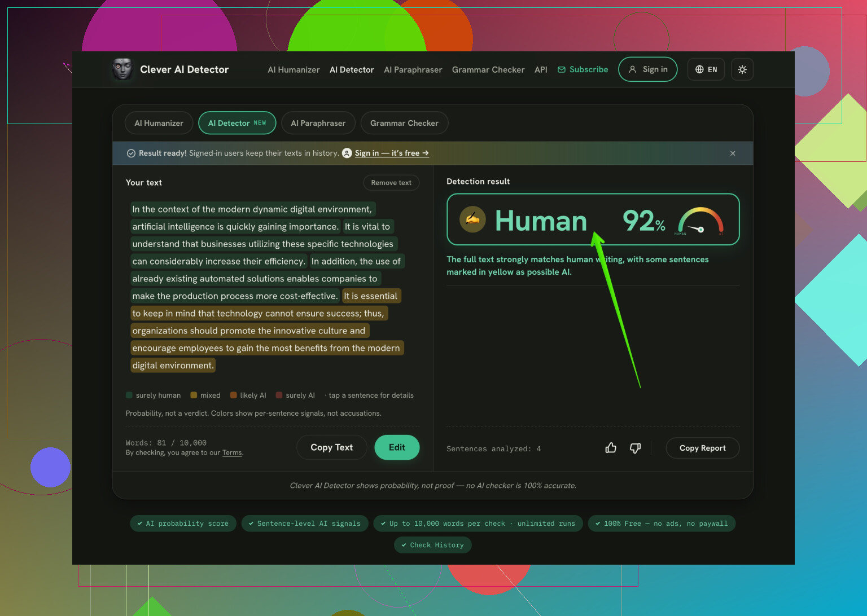The width and height of the screenshot is (867, 616).
Task: Open AI Humanizer from top navigation
Action: click(x=294, y=70)
